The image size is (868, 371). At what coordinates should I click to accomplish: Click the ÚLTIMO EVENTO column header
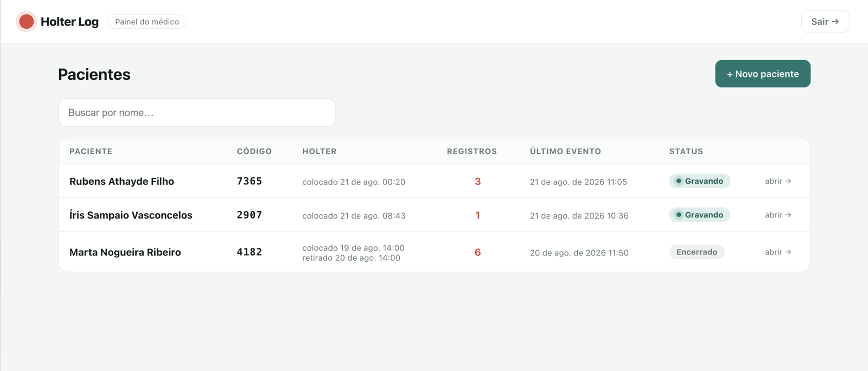pos(565,151)
